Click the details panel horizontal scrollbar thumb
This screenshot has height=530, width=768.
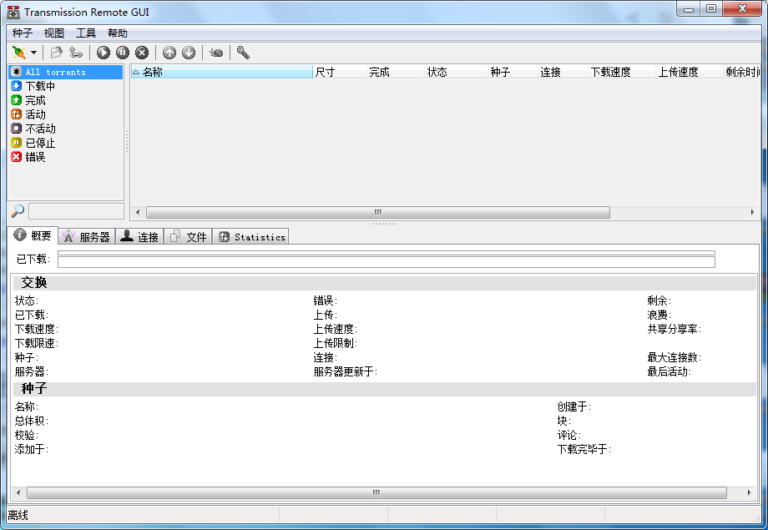click(x=376, y=492)
